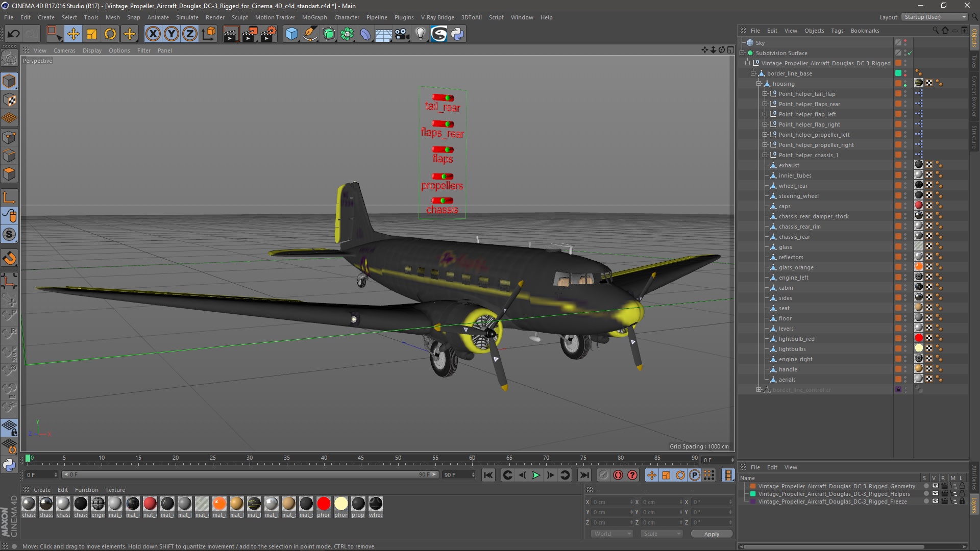Open material manager Texture menu
The width and height of the screenshot is (980, 551).
(x=115, y=490)
